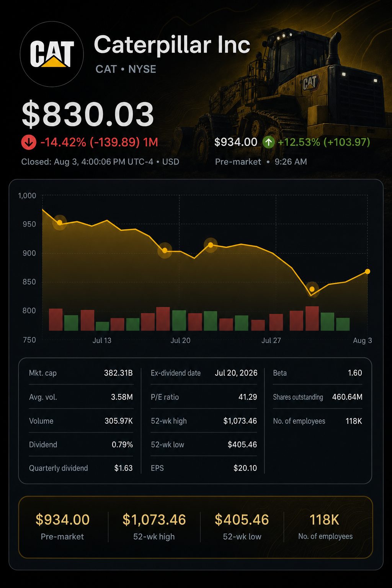
Task: Click the $1,073.46 52-wk high summary card
Action: [154, 527]
